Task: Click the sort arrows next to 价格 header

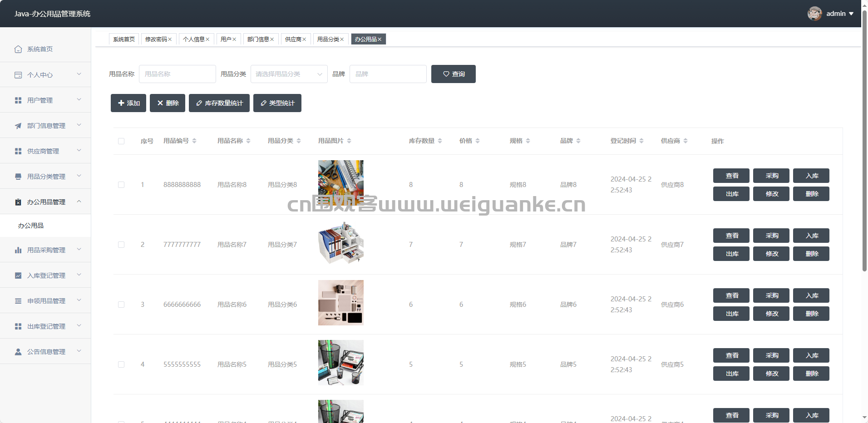Action: (x=478, y=141)
